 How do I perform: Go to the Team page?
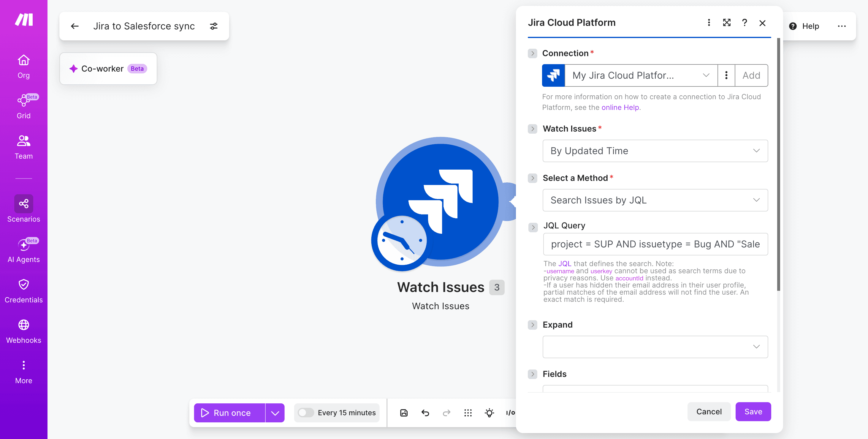tap(23, 147)
